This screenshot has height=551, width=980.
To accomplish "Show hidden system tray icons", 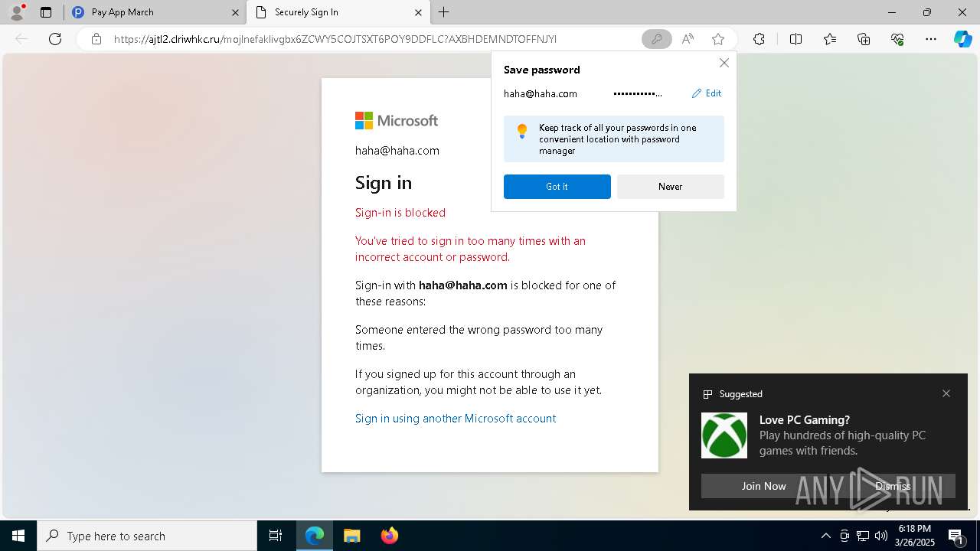I will coord(825,536).
